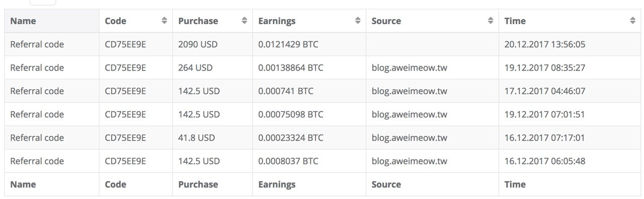
Task: Click the footer Time column label
Action: [515, 184]
